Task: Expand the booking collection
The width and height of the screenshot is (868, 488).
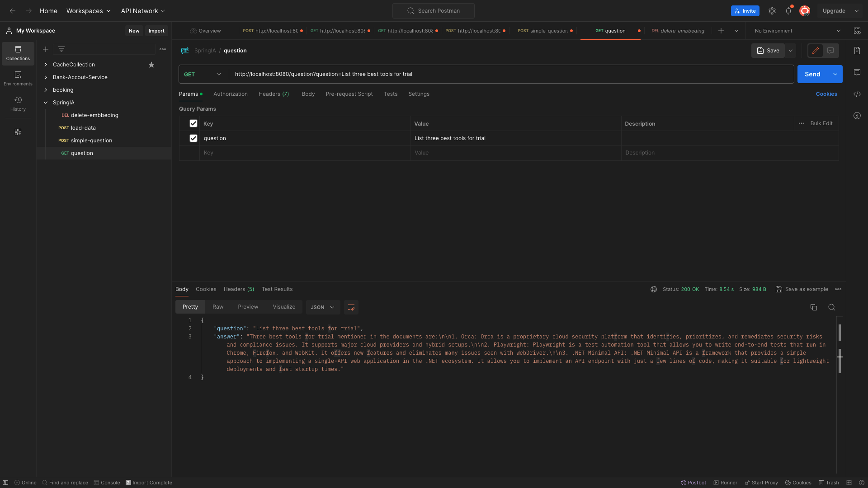Action: [46, 90]
